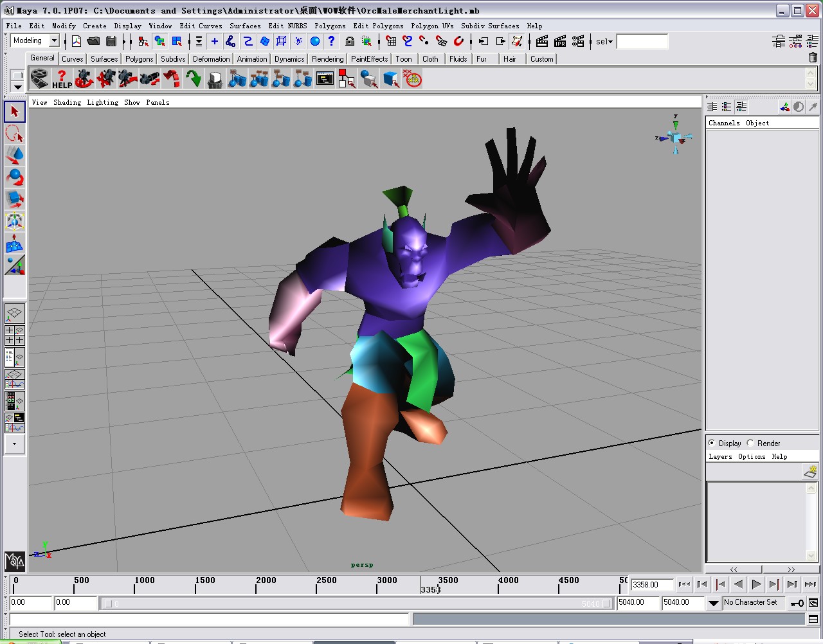Click the save scene disk icon
This screenshot has height=644, width=823.
point(111,41)
